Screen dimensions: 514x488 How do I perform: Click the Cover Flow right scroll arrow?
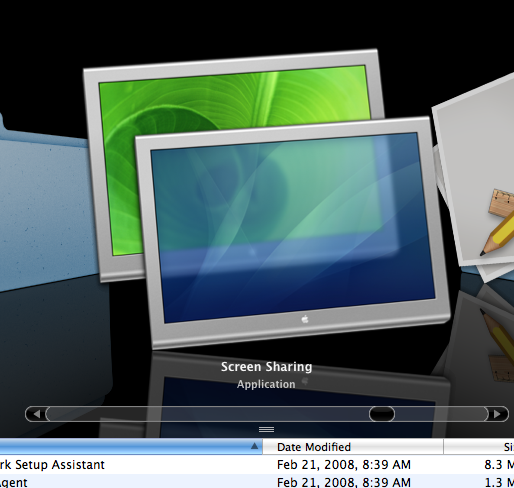tap(497, 414)
